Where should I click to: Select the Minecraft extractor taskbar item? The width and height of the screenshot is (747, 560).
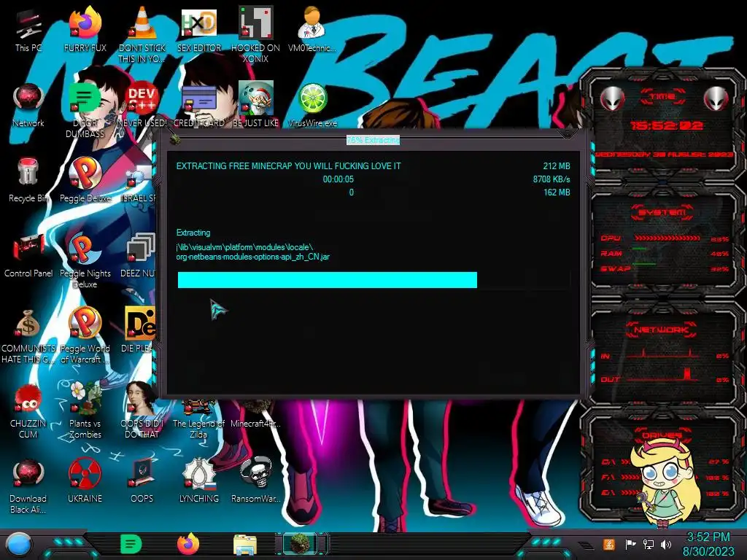pyautogui.click(x=301, y=544)
